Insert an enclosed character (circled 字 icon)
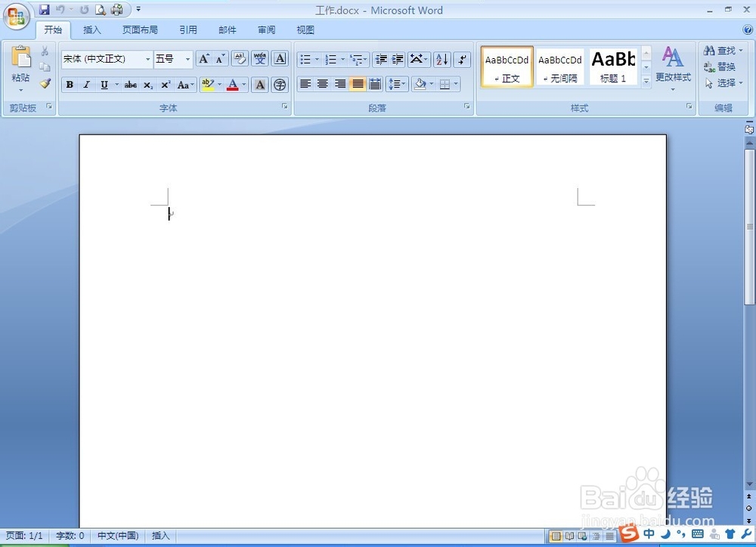The image size is (756, 547). click(280, 85)
